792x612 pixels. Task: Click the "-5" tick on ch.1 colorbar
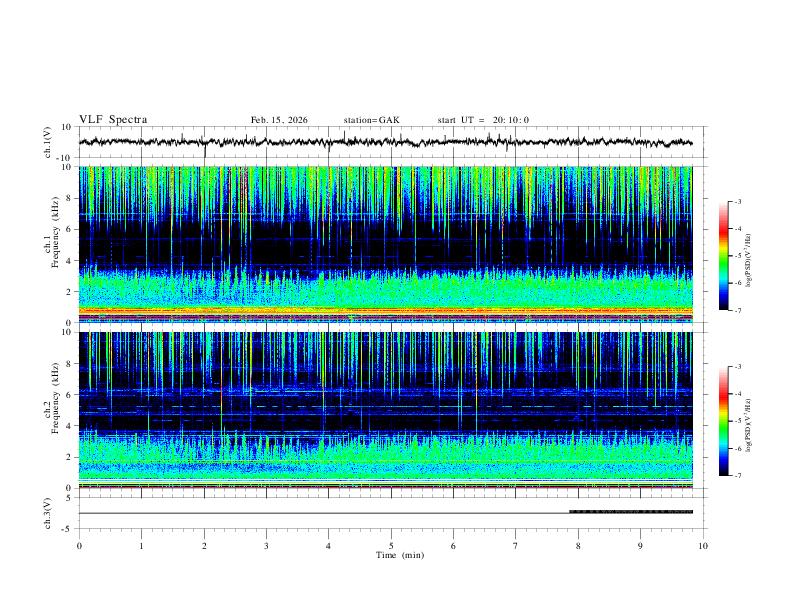coord(738,256)
